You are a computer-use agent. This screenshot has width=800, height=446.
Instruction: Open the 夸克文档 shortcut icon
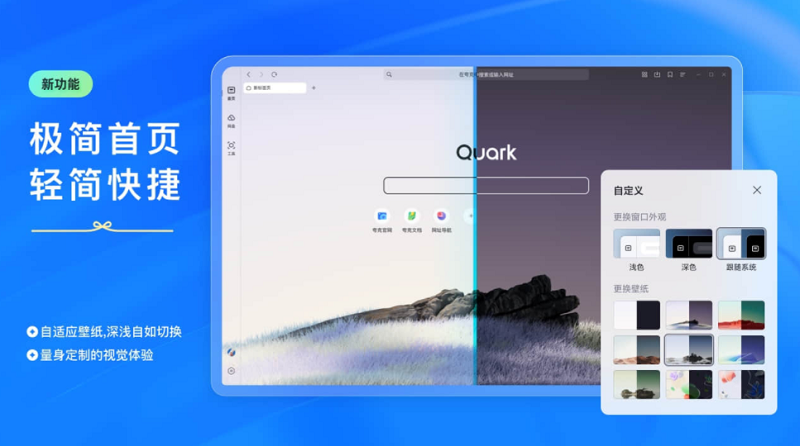[411, 216]
